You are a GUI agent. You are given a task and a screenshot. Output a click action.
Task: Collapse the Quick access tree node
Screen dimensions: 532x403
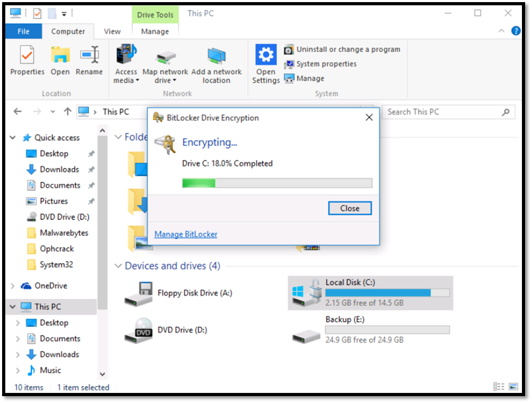13,137
